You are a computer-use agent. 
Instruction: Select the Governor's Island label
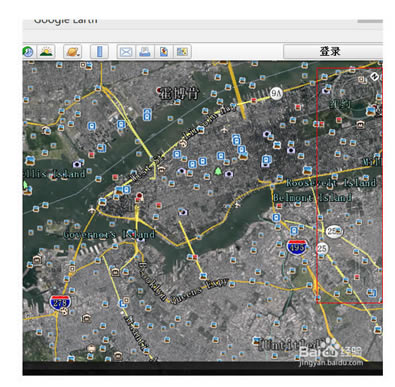(x=109, y=235)
